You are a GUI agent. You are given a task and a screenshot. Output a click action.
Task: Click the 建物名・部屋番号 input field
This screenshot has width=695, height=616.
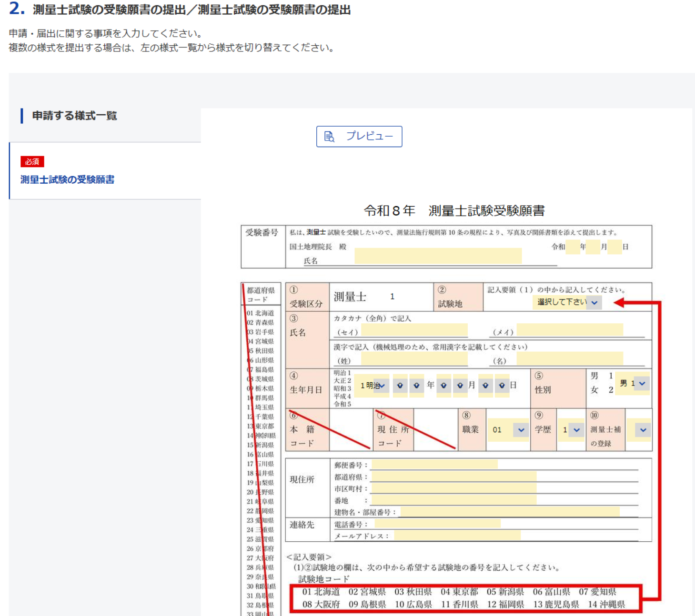point(510,512)
